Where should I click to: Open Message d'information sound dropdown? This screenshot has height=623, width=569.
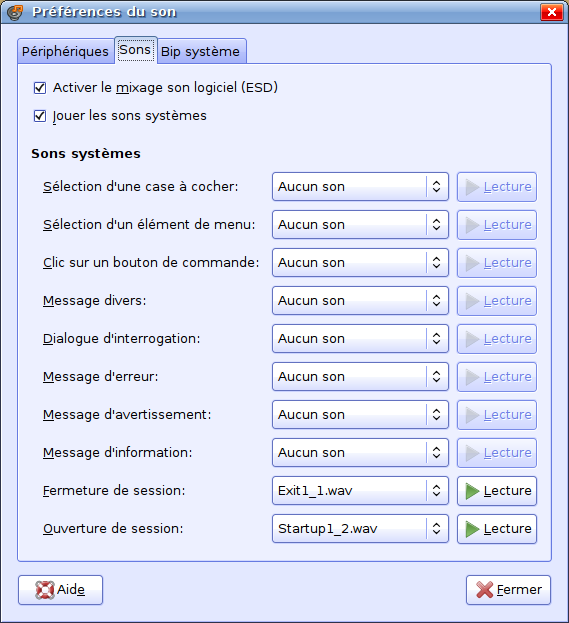(360, 453)
